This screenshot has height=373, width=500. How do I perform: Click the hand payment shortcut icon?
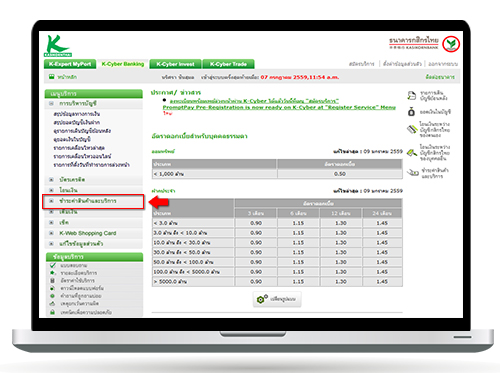413,173
